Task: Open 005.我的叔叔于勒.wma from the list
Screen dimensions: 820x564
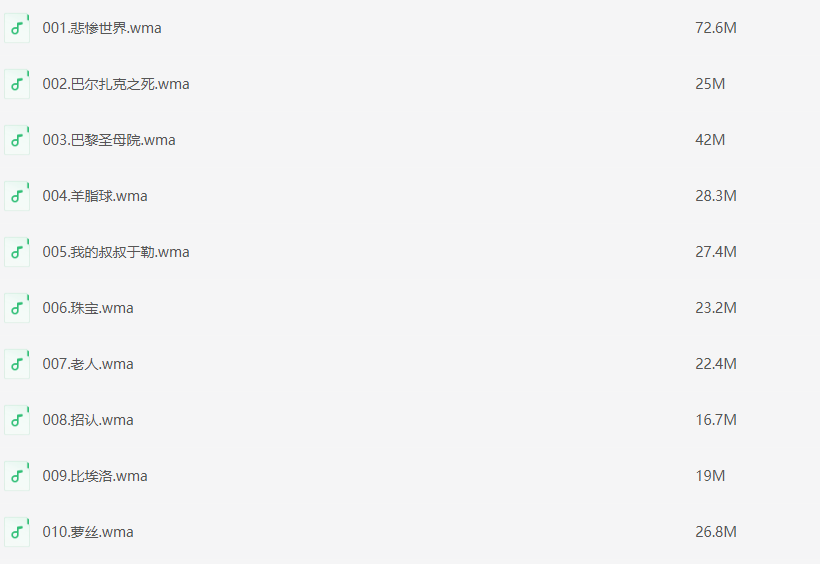Action: click(x=116, y=252)
